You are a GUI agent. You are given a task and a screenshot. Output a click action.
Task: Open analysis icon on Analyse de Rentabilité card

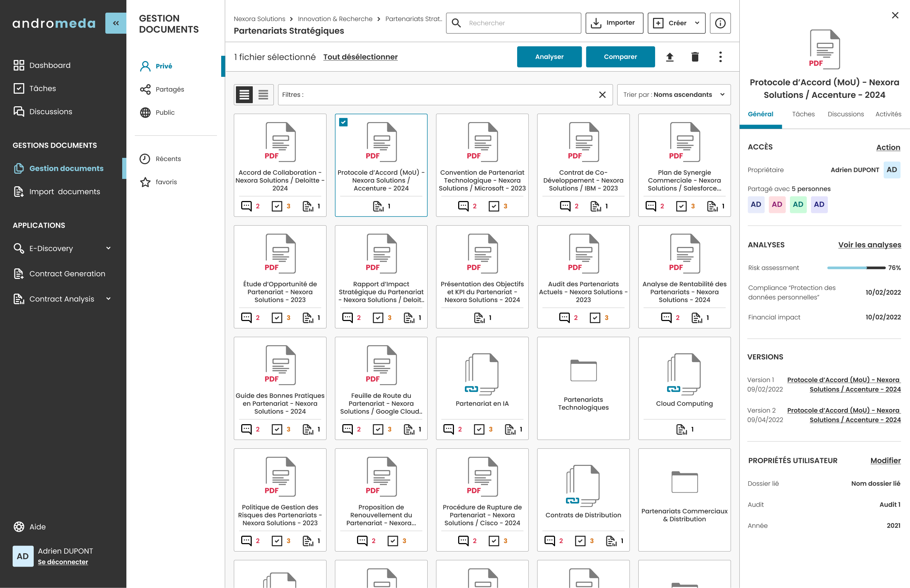(697, 318)
